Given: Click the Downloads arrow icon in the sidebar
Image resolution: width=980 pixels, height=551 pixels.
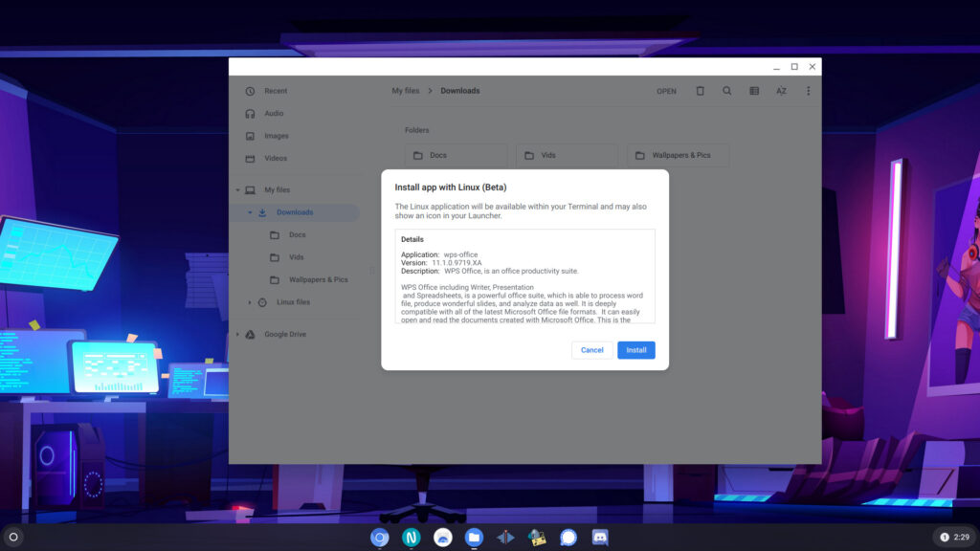Looking at the screenshot, I should 262,212.
